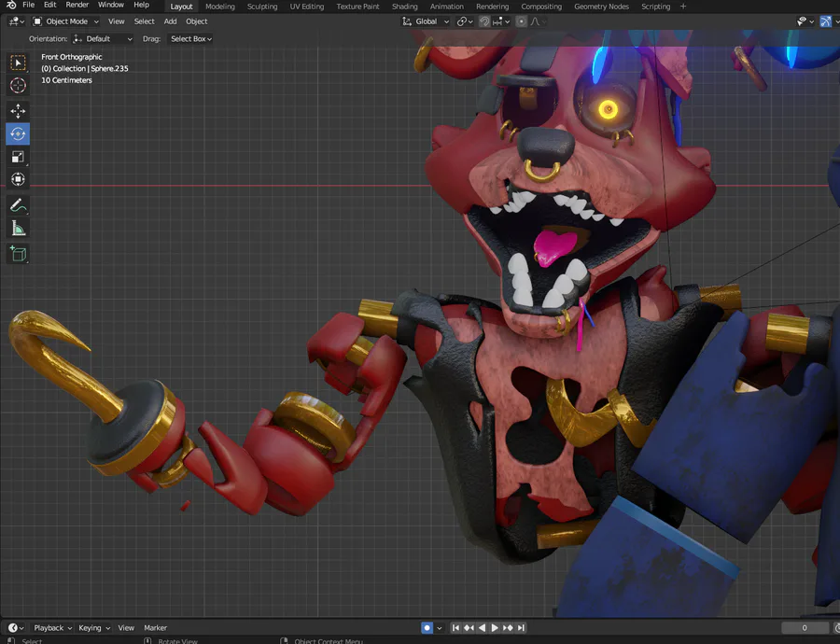Open the snapping options dropdown
This screenshot has width=840, height=644.
point(501,21)
